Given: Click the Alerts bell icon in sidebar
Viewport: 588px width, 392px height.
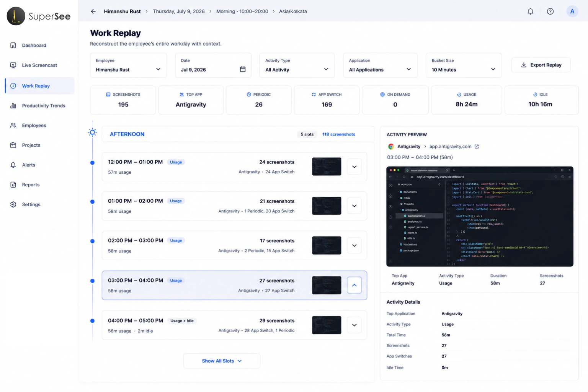Looking at the screenshot, I should (13, 165).
